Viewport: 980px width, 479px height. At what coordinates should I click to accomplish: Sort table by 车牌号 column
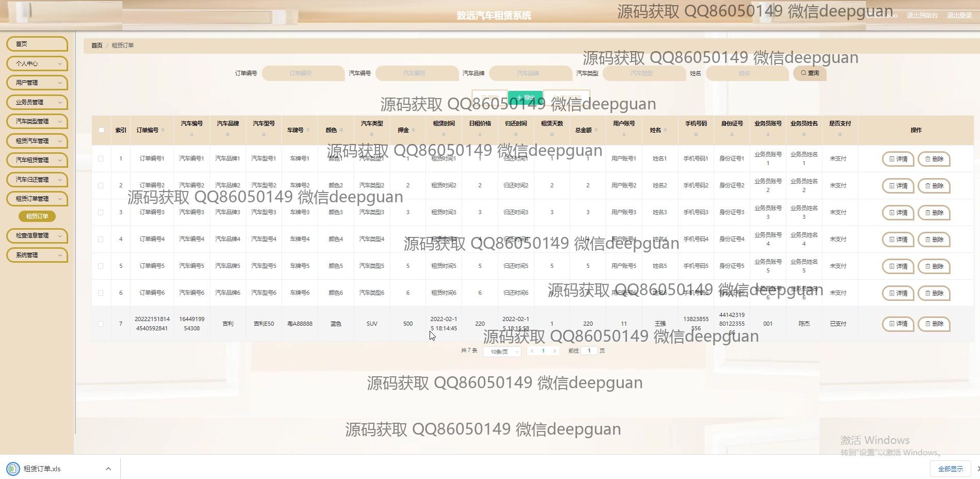(308, 130)
